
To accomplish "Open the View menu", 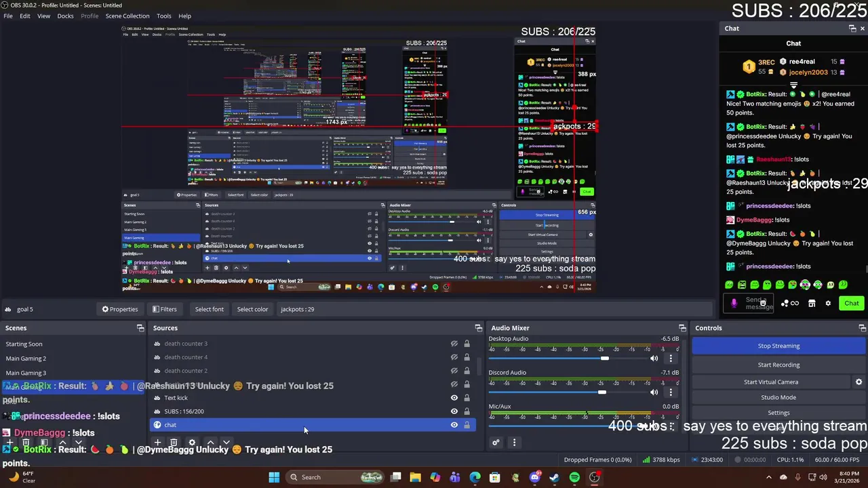I will pos(43,16).
